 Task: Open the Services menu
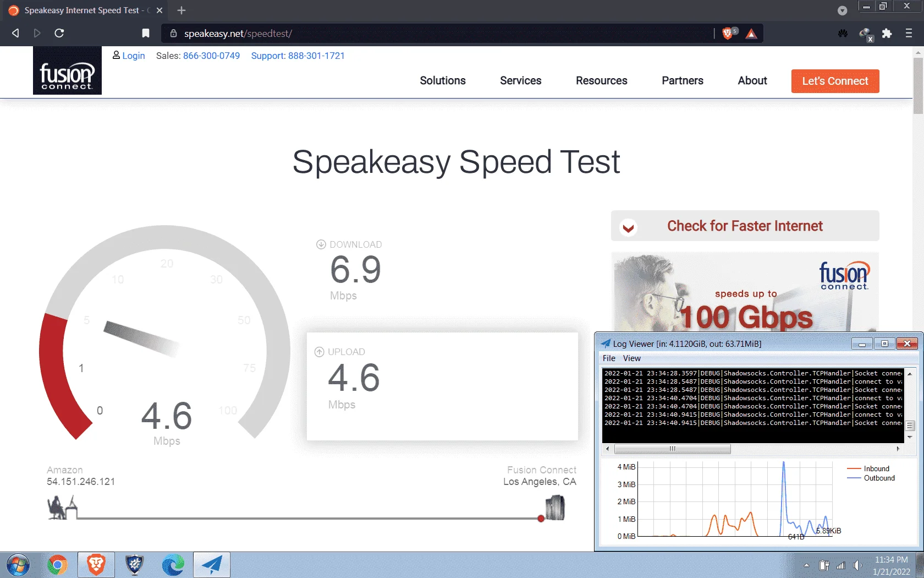pos(520,80)
